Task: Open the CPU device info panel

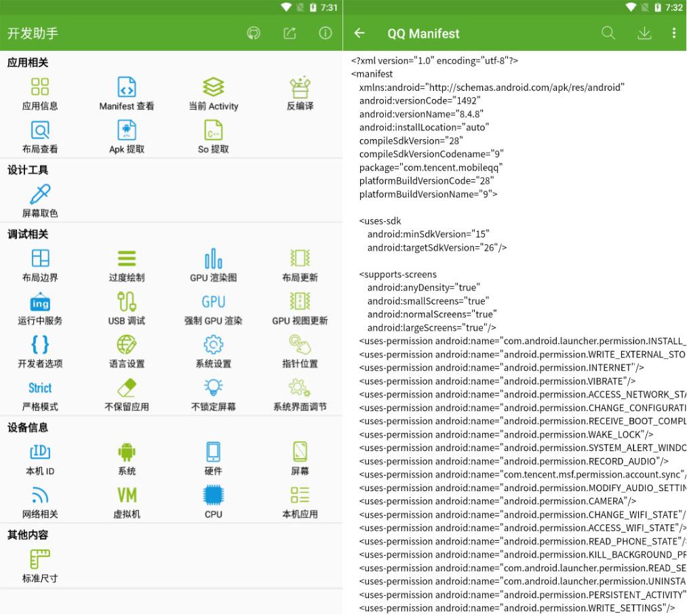Action: pos(213,501)
